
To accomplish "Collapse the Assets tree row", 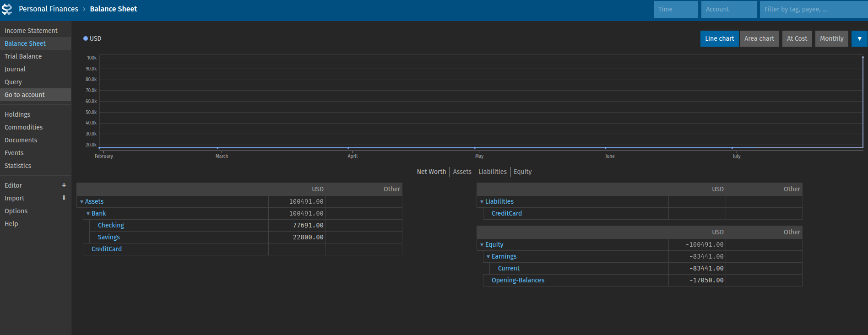I will 82,202.
